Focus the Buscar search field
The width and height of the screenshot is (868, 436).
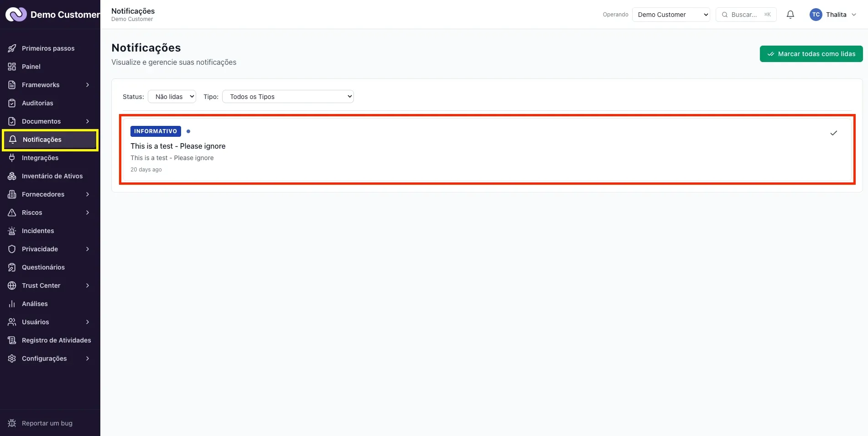coord(746,15)
